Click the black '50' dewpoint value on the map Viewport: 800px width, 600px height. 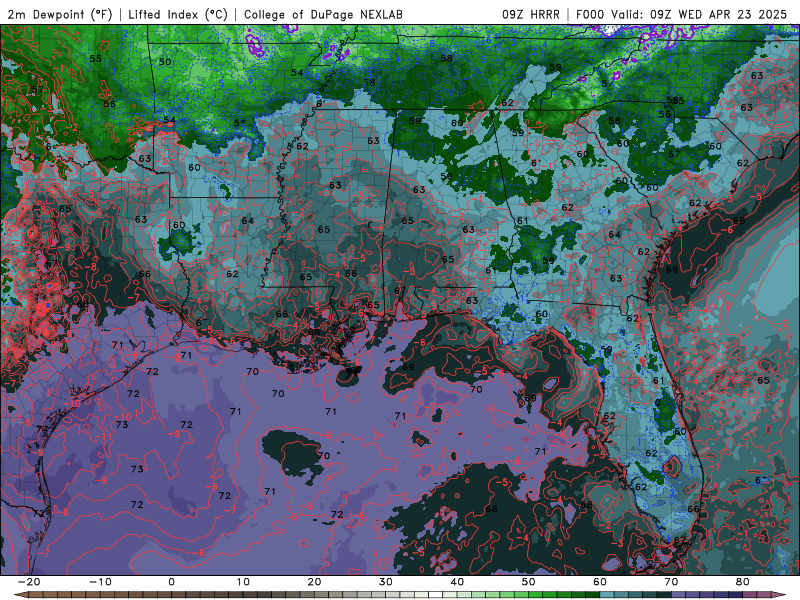click(x=165, y=62)
